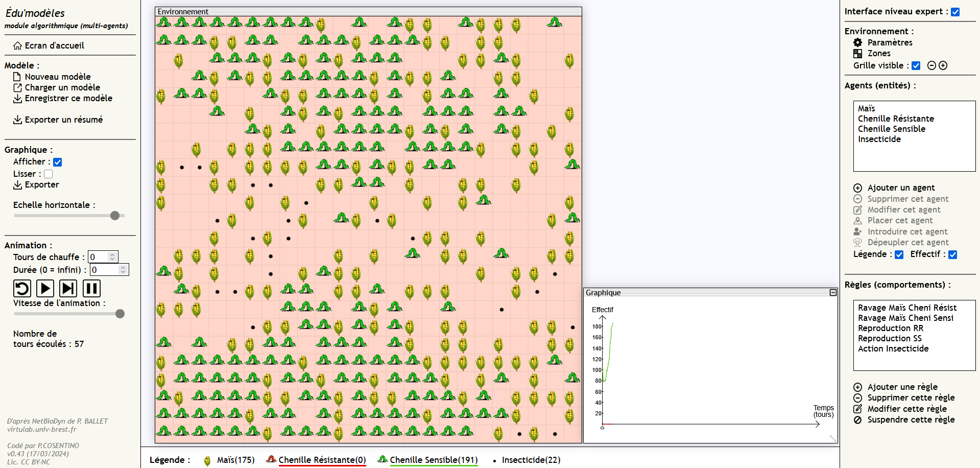Pause the animation
The width and height of the screenshot is (980, 468).
[x=91, y=289]
